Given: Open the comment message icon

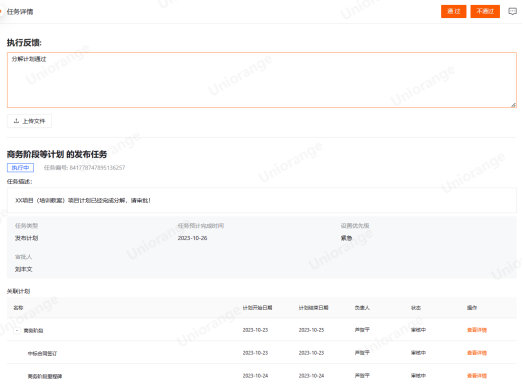Looking at the screenshot, I should 512,12.
